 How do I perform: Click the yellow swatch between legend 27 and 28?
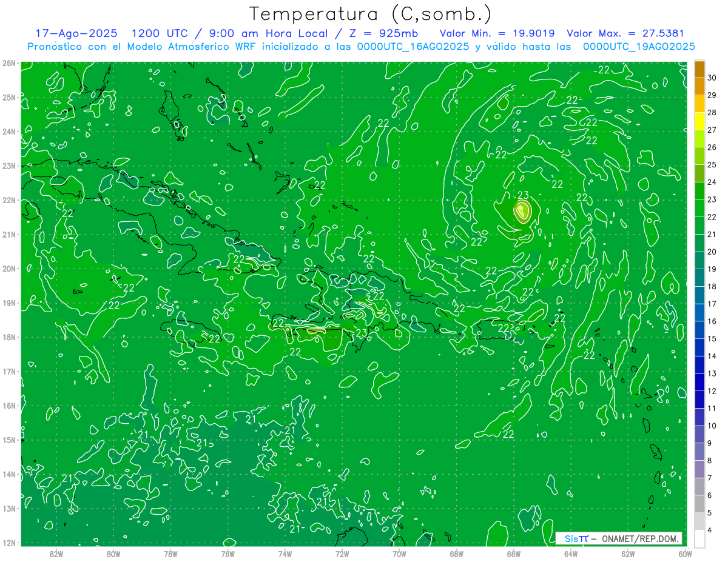pyautogui.click(x=699, y=121)
